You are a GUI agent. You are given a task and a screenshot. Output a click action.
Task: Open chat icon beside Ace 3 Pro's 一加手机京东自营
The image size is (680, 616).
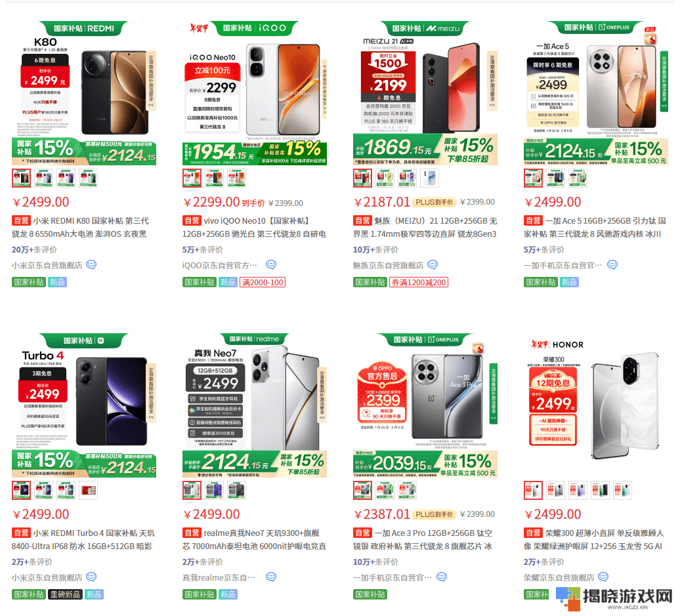point(442,577)
